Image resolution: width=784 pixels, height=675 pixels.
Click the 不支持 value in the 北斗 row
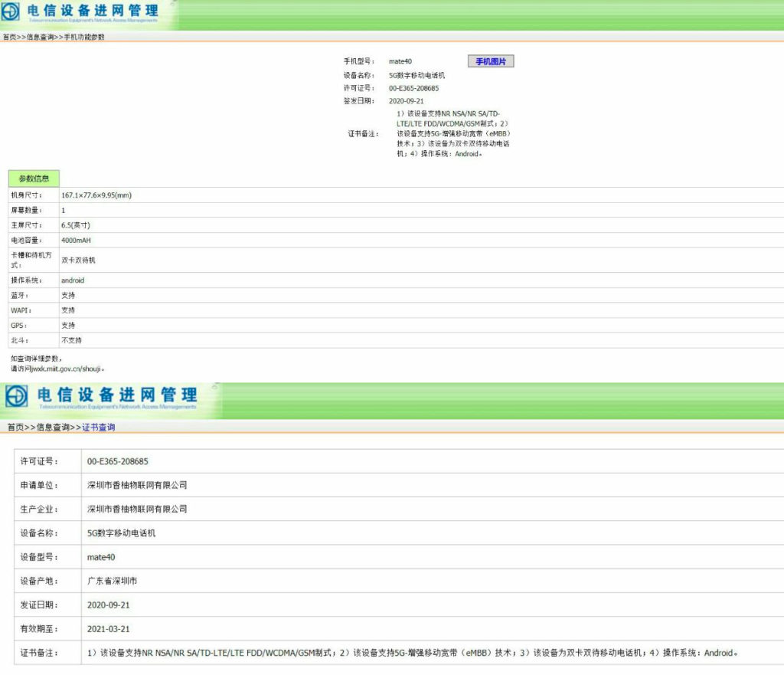coord(71,340)
